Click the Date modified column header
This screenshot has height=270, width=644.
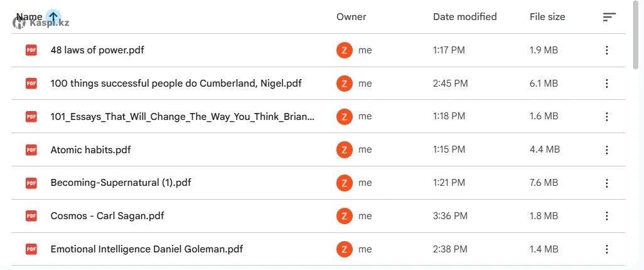coord(464,17)
